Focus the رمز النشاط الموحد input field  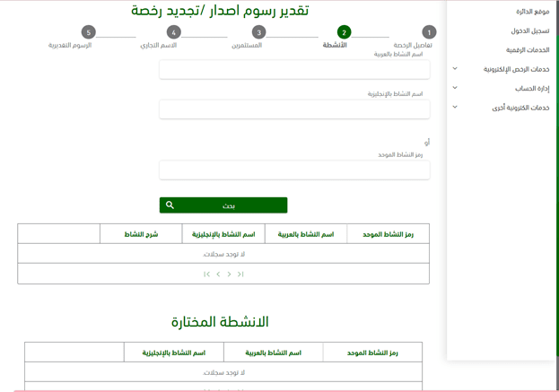294,170
